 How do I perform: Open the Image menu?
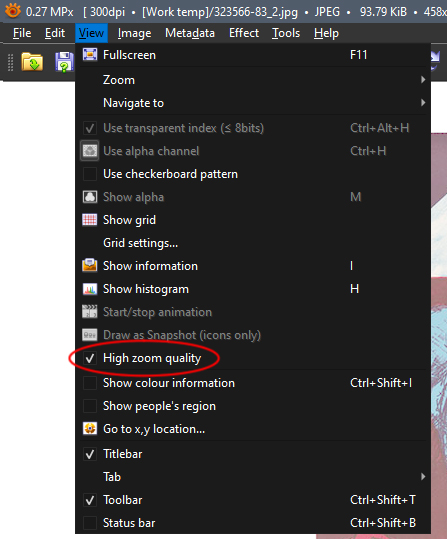[134, 33]
